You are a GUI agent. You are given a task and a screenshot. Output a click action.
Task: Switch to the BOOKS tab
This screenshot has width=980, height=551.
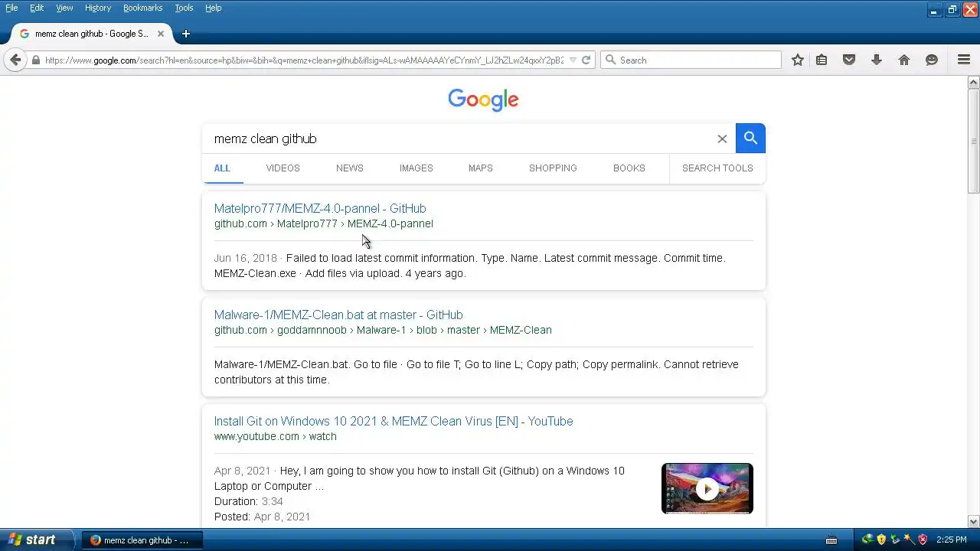(629, 168)
